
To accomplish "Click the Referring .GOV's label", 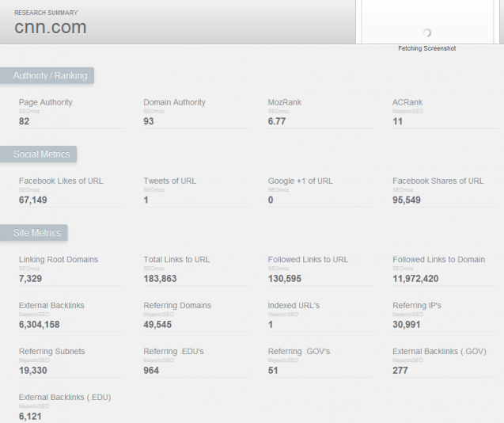I will (x=299, y=352).
